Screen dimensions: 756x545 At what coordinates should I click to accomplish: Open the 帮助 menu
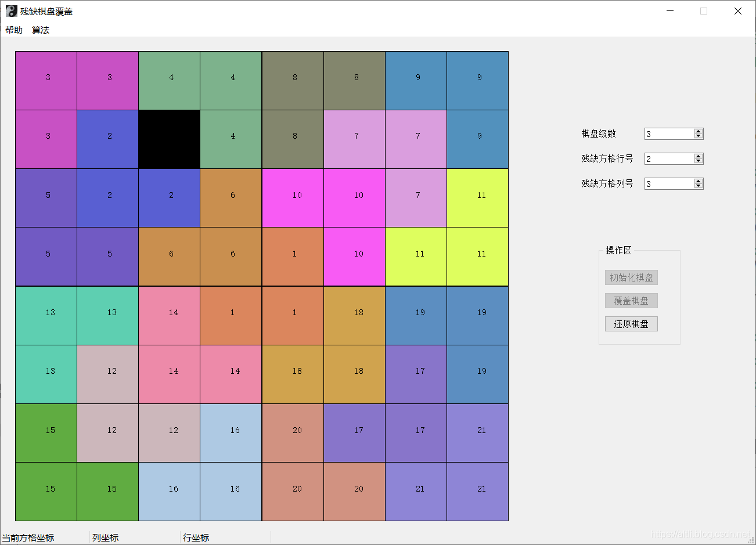click(x=13, y=30)
